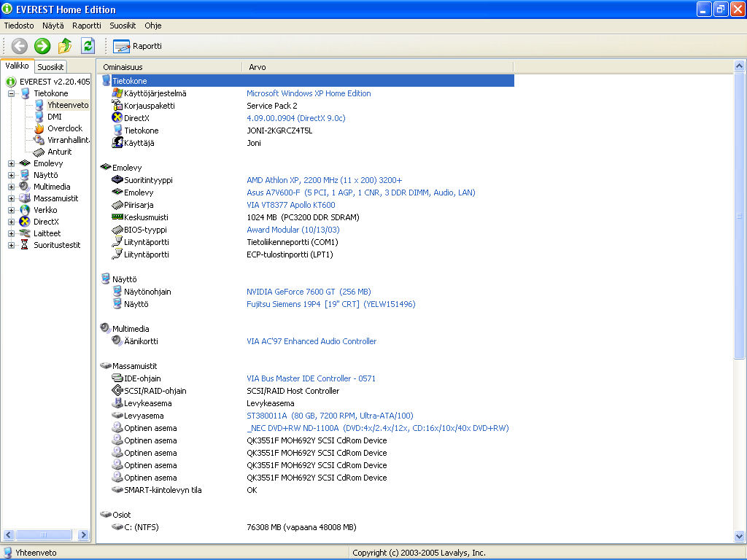Click the SCSI/RAID-ohjain icon
747x560 pixels.
click(x=117, y=391)
